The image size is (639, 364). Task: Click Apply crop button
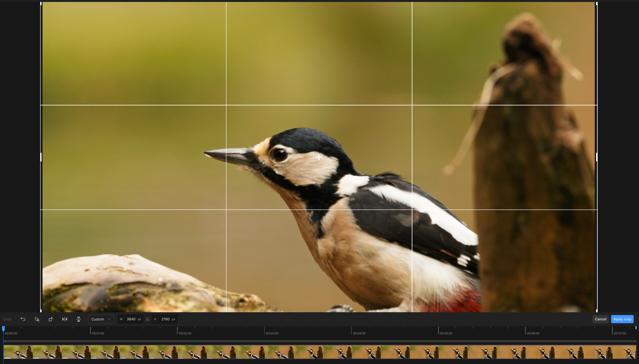[622, 319]
